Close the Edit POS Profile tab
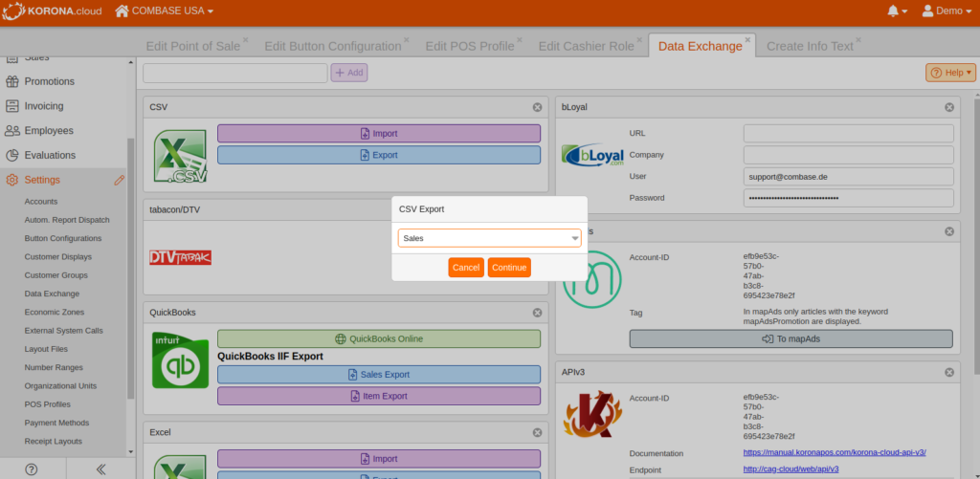 (x=520, y=39)
